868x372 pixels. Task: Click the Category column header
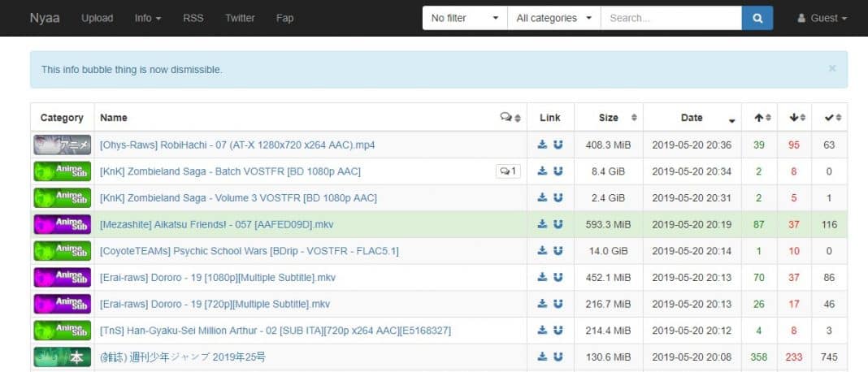pos(62,117)
